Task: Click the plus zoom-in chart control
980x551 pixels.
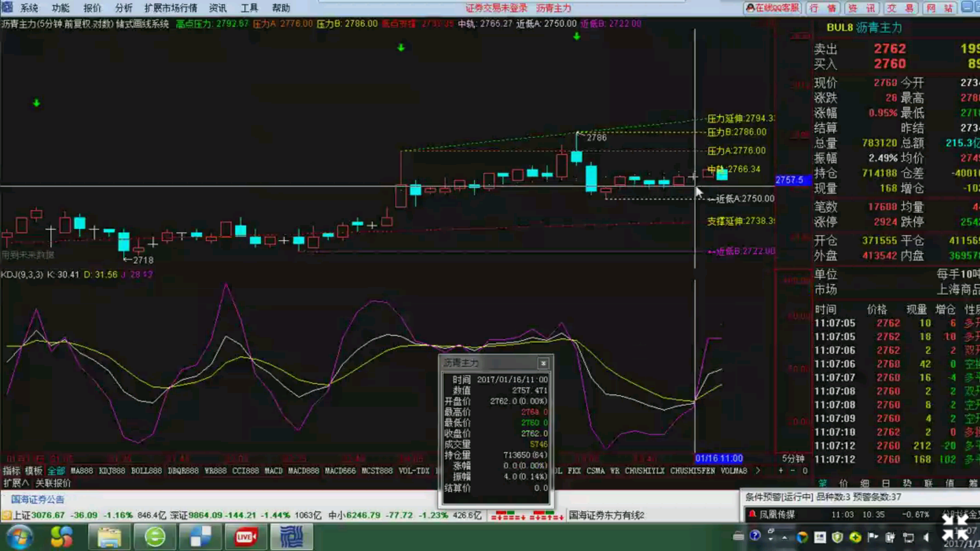Action: 781,471
